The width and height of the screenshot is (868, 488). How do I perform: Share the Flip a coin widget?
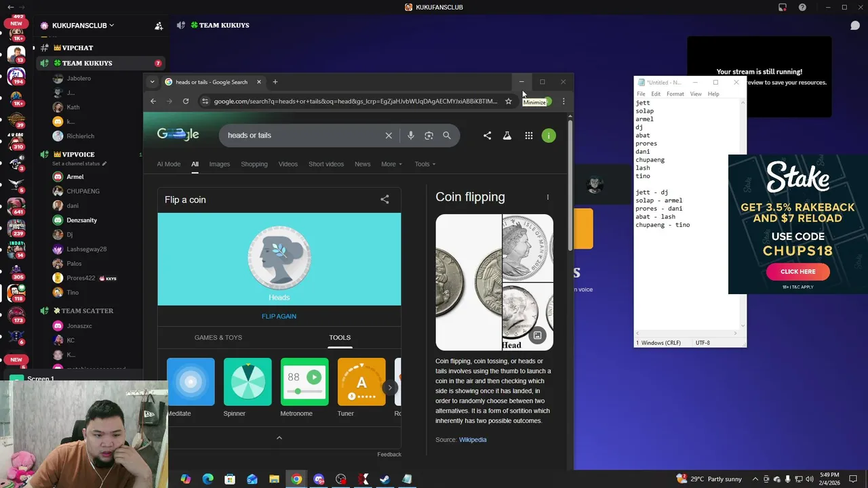tap(384, 199)
